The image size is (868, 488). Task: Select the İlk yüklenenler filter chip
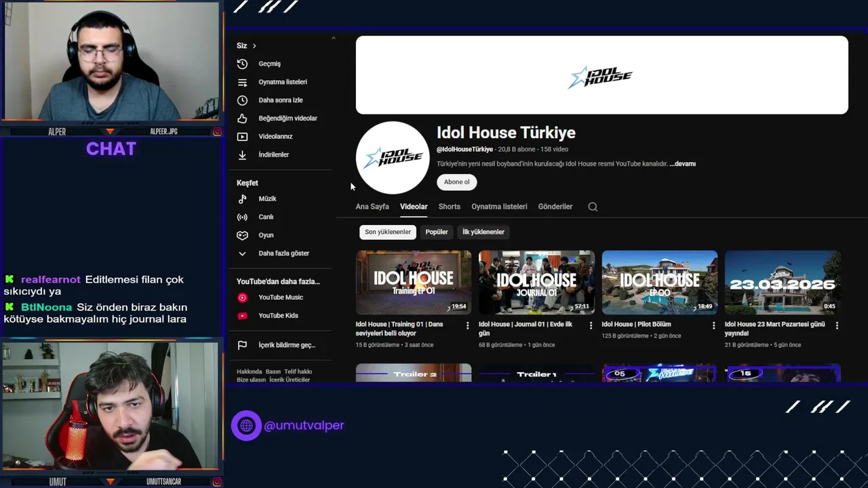484,232
